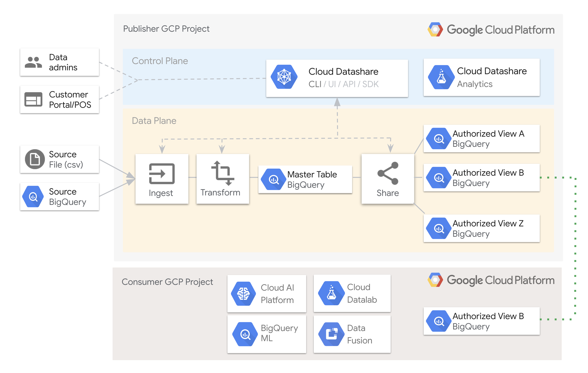Click the Data admins people icon
The height and width of the screenshot is (373, 588).
tap(33, 62)
